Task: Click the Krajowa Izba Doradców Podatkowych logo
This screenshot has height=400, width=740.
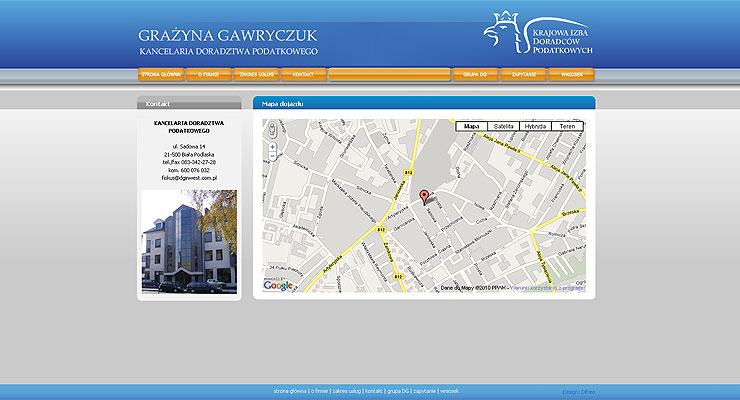Action: [x=540, y=35]
